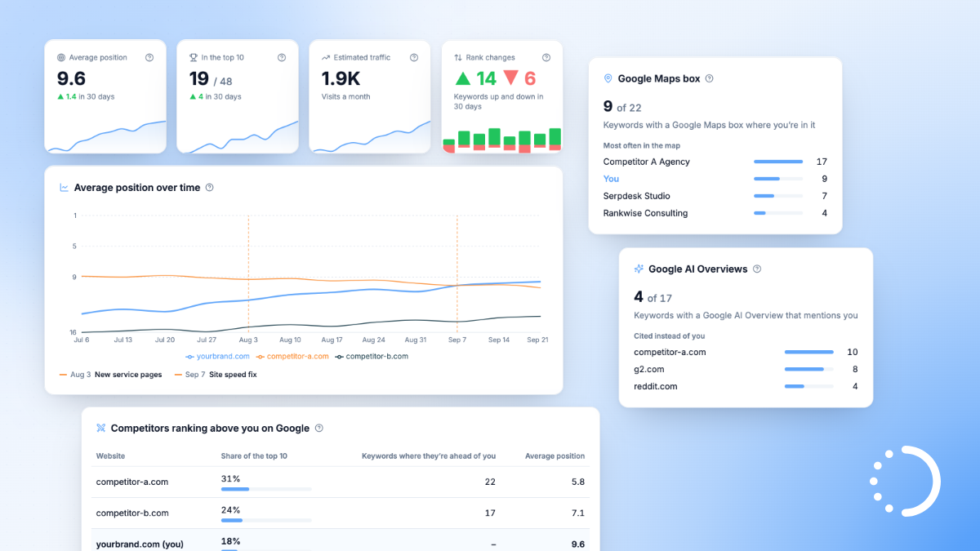Click g2.com in Cited instead of you

pyautogui.click(x=650, y=369)
